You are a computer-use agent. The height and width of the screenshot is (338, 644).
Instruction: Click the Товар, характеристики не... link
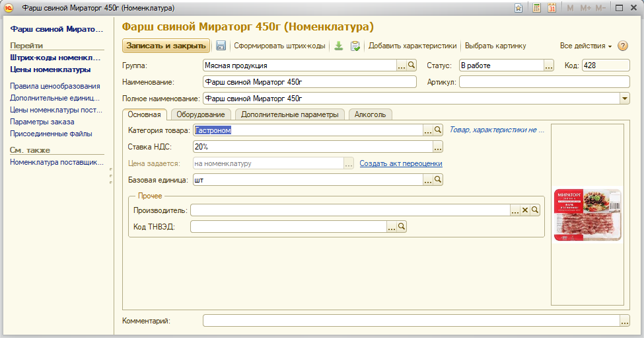[x=497, y=130]
